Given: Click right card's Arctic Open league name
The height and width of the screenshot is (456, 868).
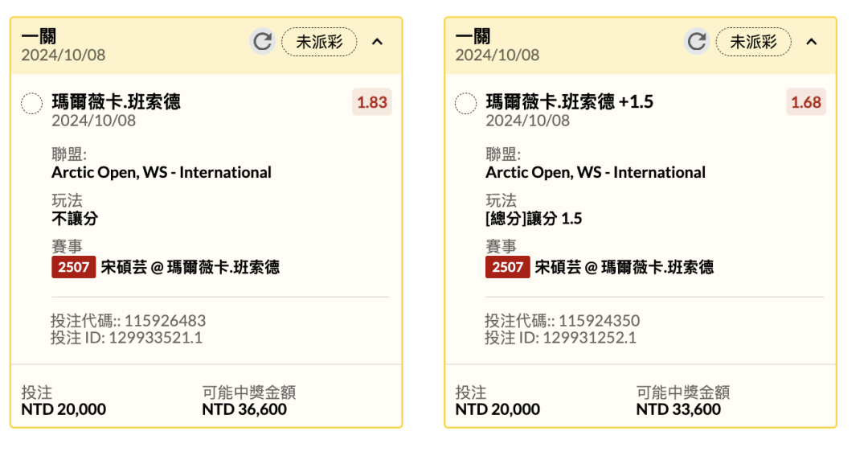Looking at the screenshot, I should click(x=596, y=172).
